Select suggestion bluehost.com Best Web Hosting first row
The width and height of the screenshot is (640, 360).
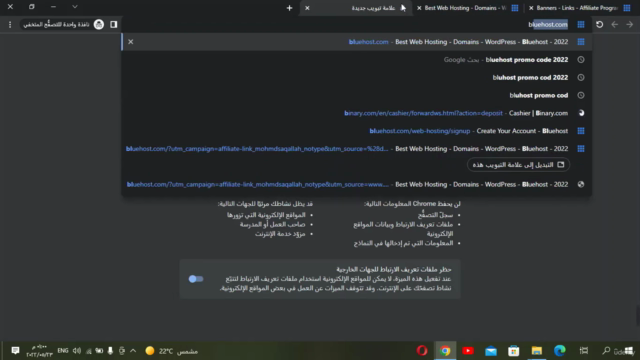[357, 42]
